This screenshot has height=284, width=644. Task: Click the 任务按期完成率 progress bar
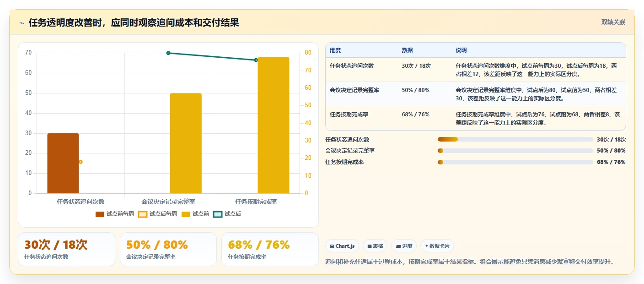515,162
